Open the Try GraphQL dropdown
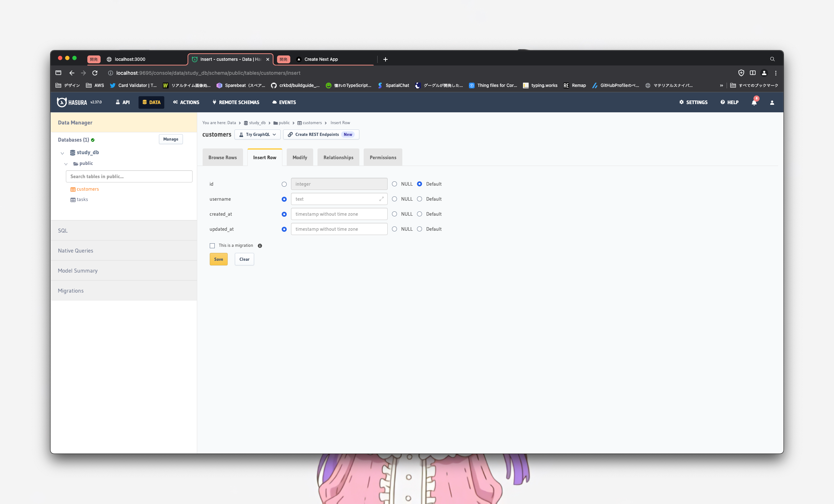Viewport: 834px width, 504px height. coord(257,134)
